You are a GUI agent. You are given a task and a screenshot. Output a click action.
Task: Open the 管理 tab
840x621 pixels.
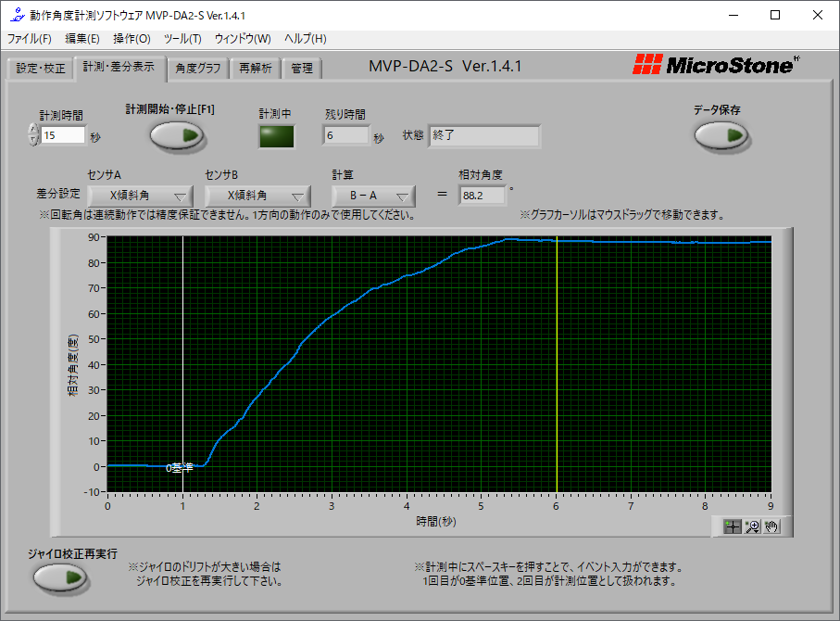[x=302, y=68]
